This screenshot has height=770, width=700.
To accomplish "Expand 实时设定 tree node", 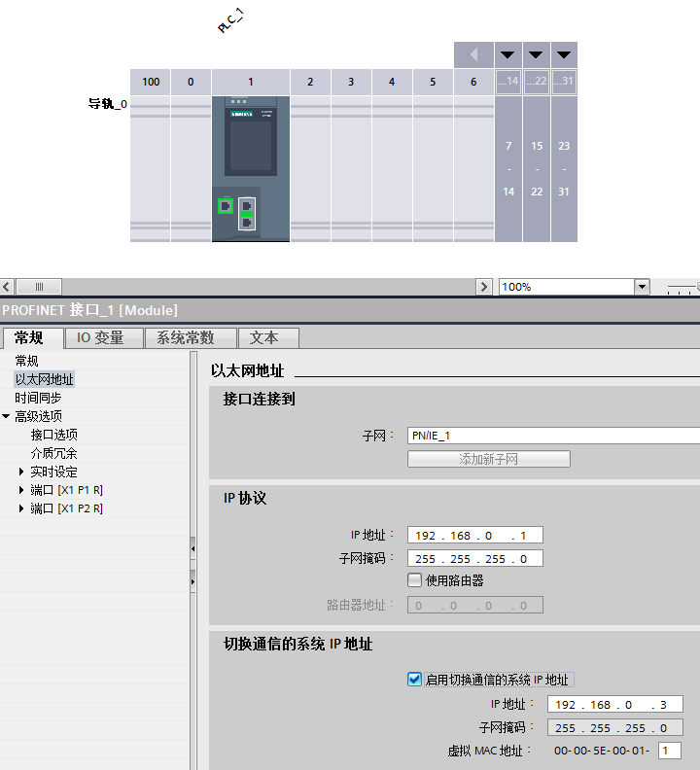I will pos(21,472).
